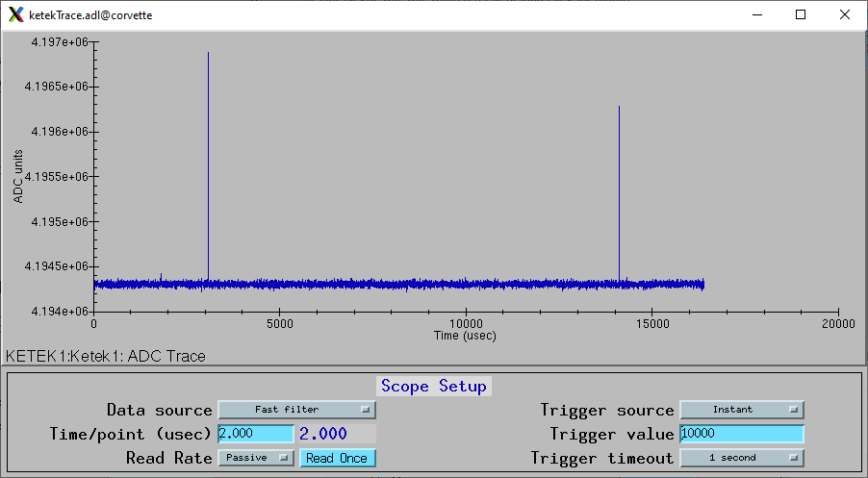868x478 pixels.
Task: Close the ketekTrace window
Action: [845, 15]
